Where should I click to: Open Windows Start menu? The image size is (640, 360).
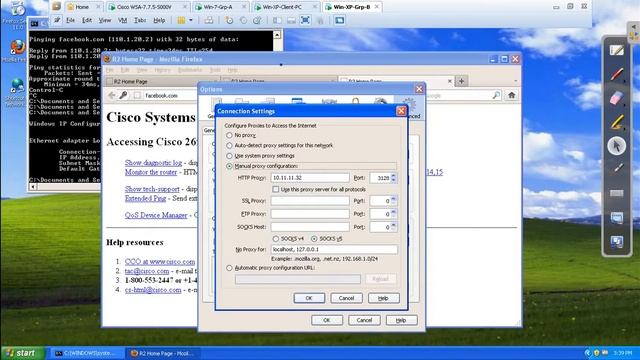coord(21,353)
